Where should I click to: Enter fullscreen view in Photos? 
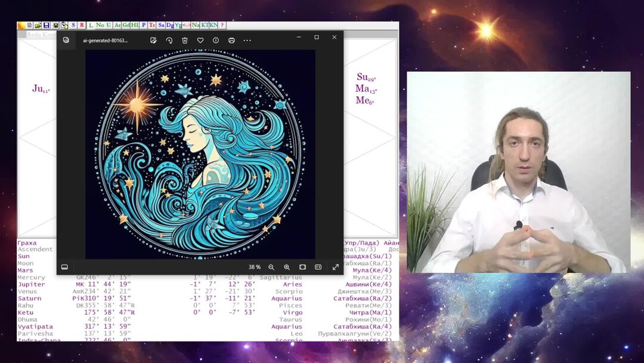(336, 267)
